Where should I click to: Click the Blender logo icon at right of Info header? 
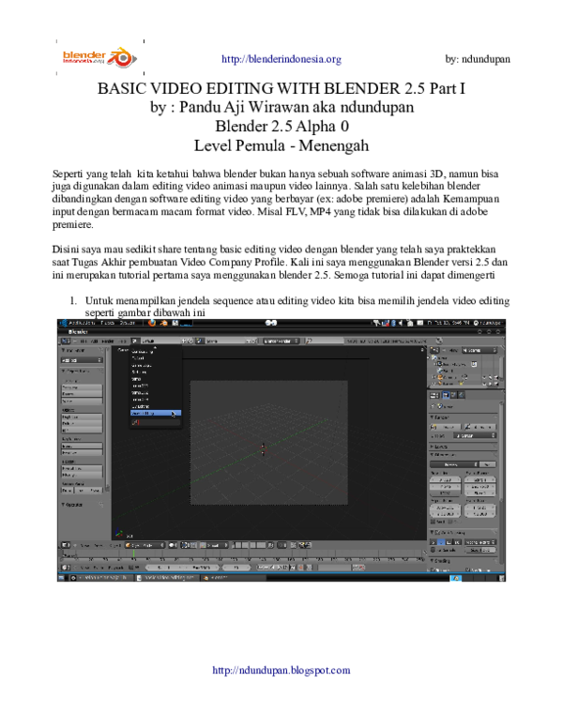439,341
